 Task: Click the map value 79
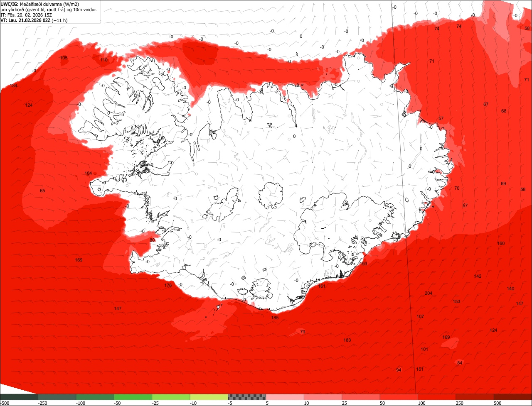[x=303, y=331]
